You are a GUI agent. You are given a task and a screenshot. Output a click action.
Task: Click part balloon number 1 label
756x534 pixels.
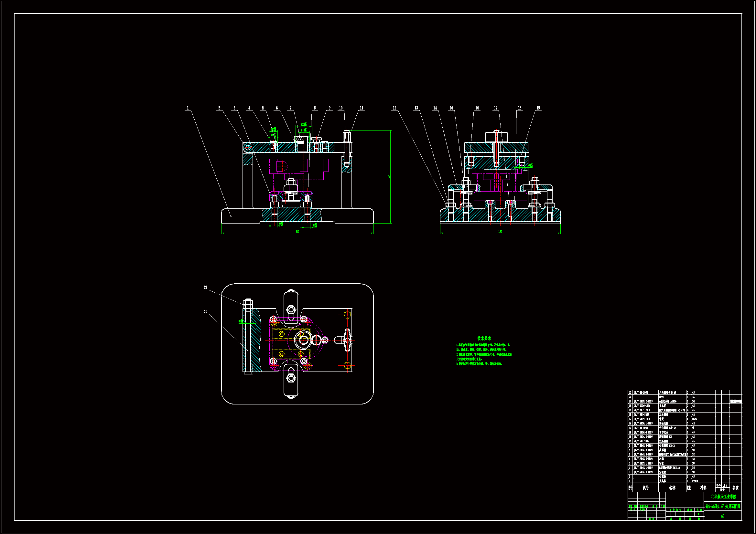point(188,108)
